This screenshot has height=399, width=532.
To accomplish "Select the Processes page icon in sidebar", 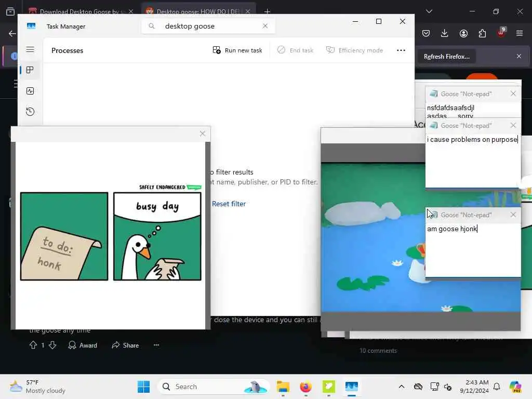I will [30, 70].
